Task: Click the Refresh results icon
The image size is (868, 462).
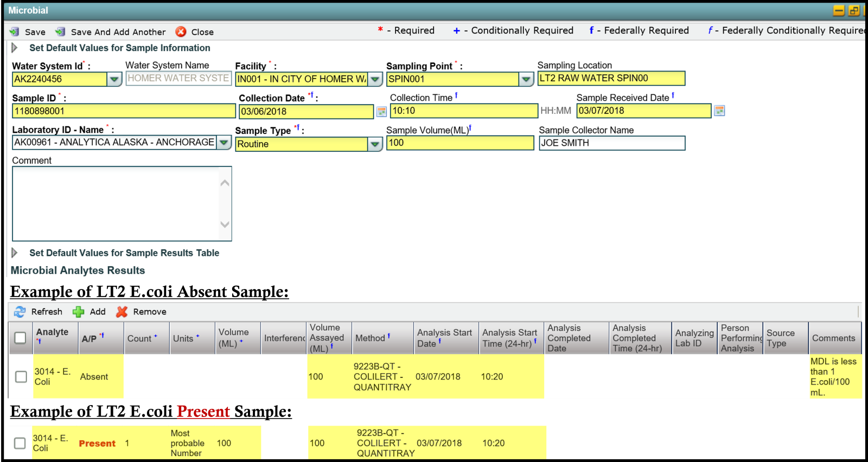Action: click(20, 312)
